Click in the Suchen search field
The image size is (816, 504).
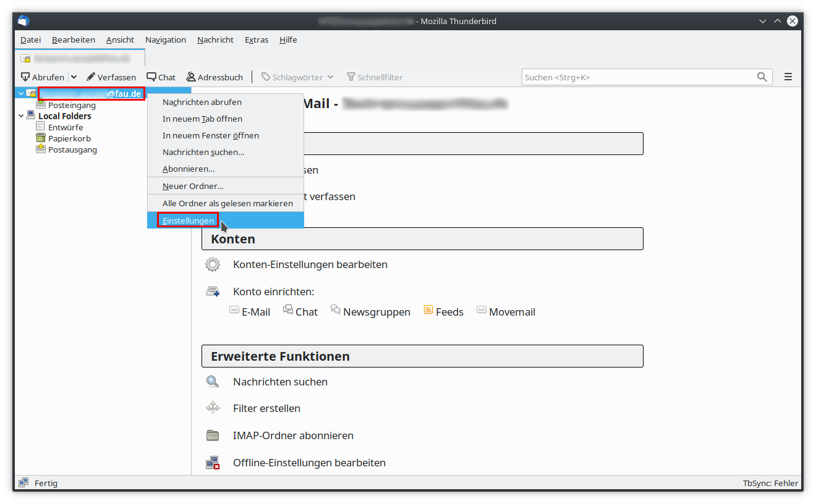pos(637,77)
